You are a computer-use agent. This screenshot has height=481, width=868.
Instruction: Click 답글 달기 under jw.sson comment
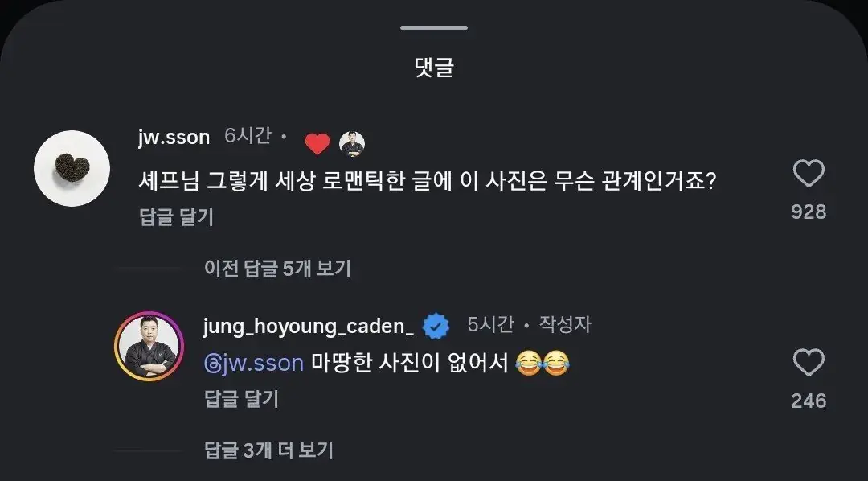click(177, 217)
